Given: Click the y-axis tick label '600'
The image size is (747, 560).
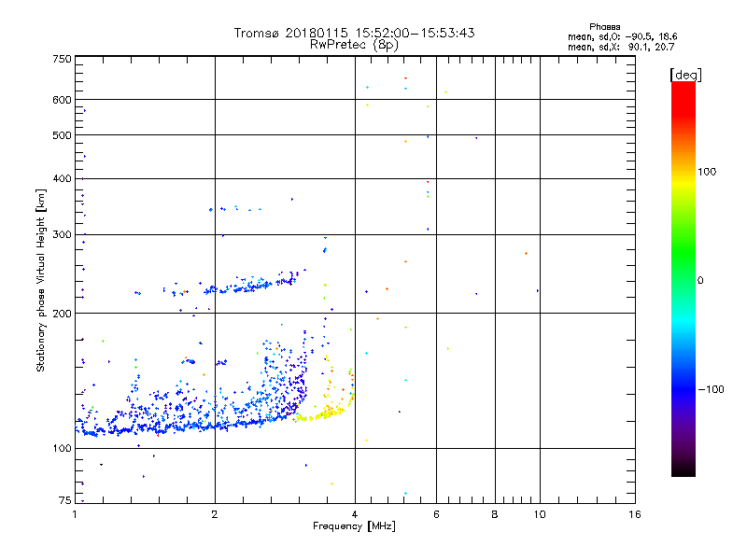Looking at the screenshot, I should (62, 100).
